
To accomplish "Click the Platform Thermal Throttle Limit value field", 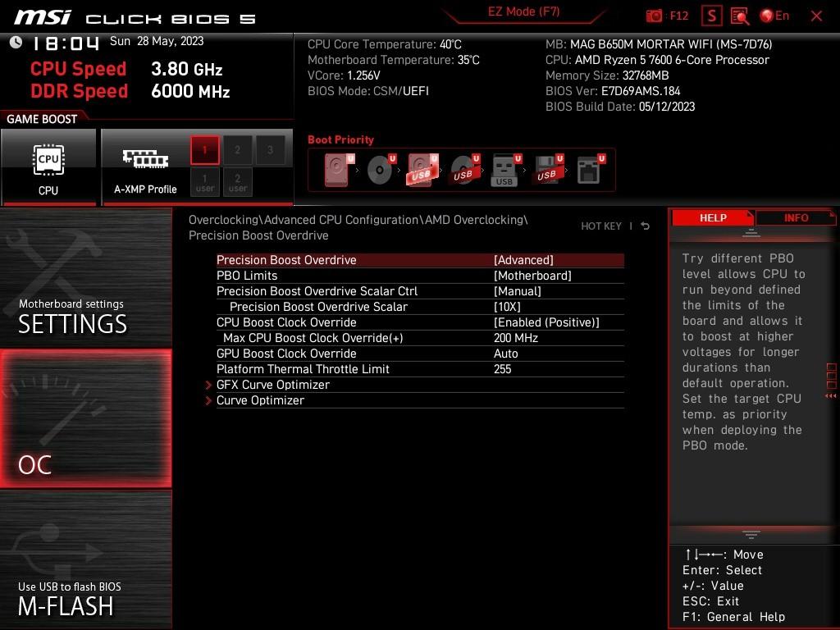I will tap(503, 369).
